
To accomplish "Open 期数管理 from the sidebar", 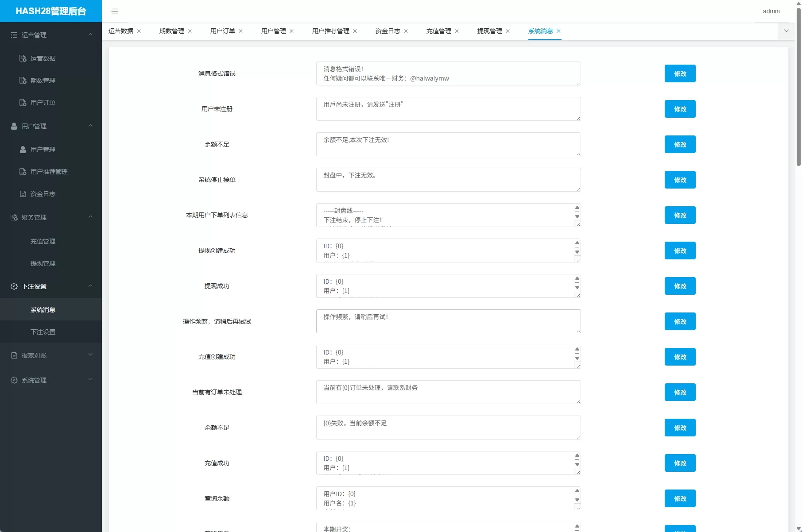I will coord(43,80).
